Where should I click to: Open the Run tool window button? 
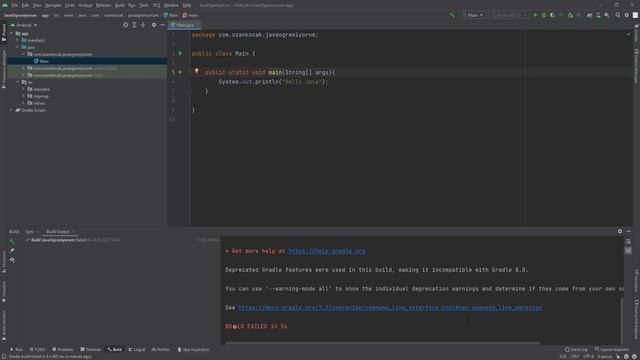point(16,349)
